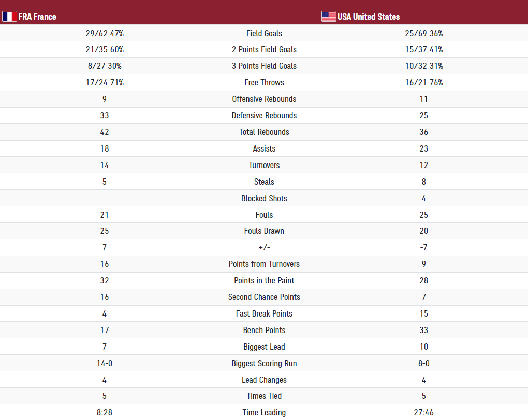This screenshot has height=420, width=528.
Task: Select the Bench Points row label
Action: 264,330
